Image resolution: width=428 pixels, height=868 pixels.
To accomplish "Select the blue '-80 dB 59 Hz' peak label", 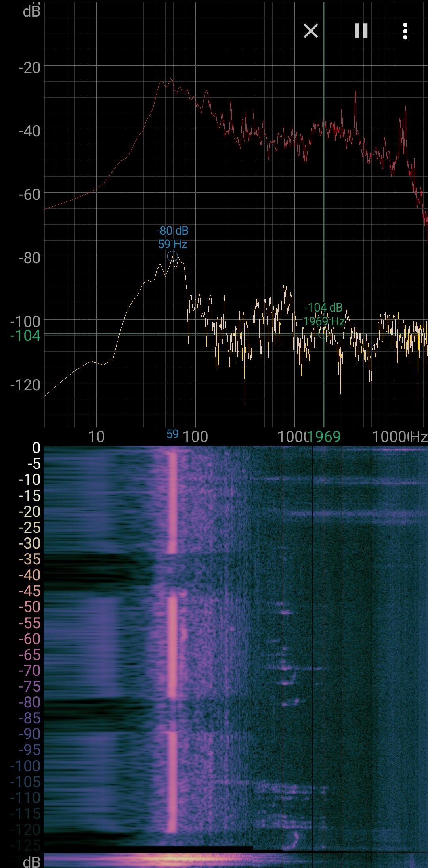I will point(172,237).
